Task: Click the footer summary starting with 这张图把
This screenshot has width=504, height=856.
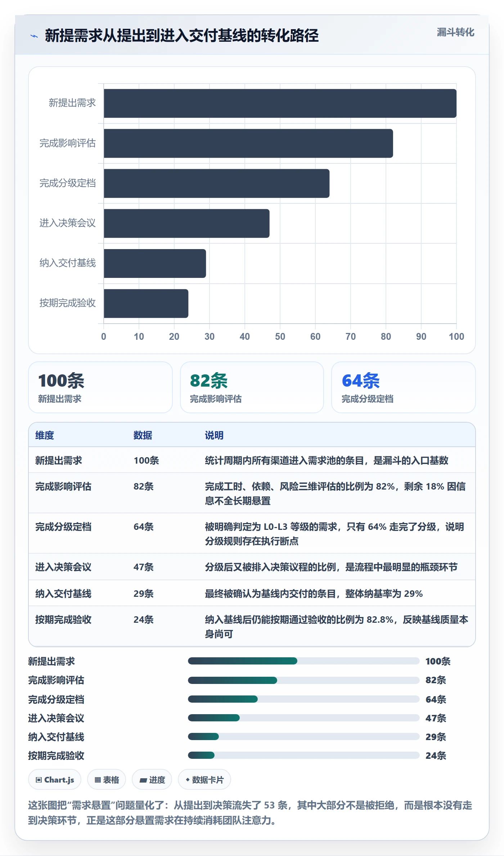Action: [250, 813]
